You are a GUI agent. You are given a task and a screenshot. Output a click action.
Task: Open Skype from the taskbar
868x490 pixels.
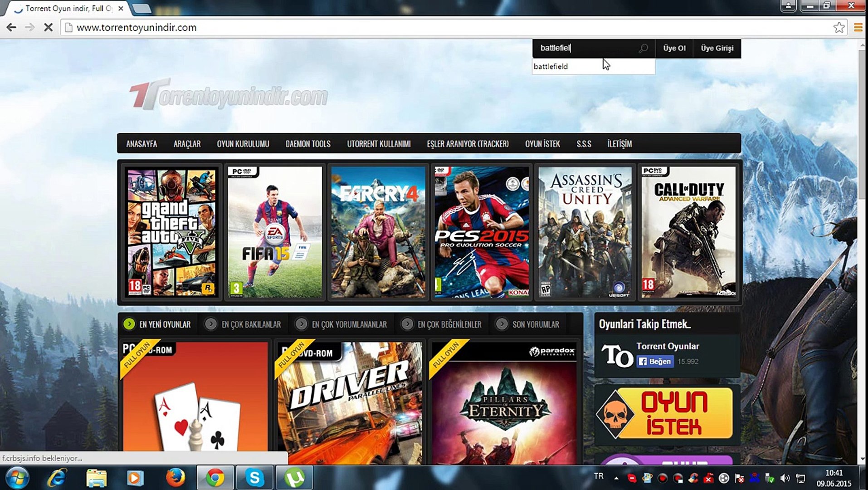tap(254, 478)
